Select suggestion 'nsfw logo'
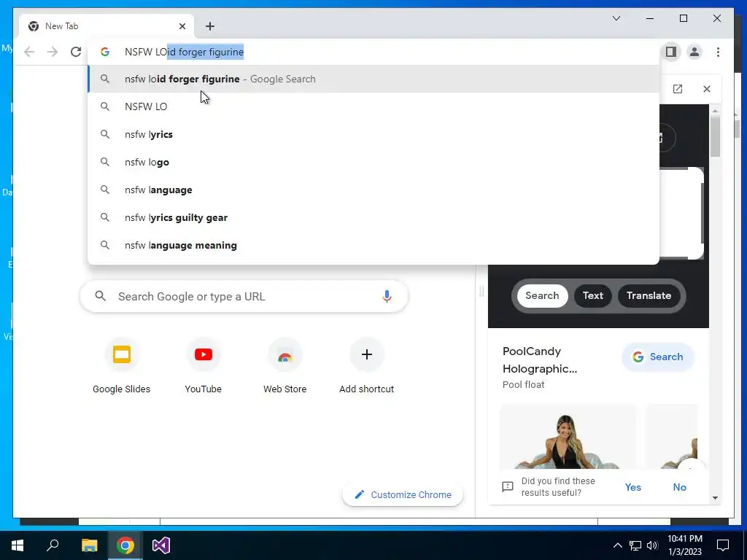The width and height of the screenshot is (747, 560). pos(374,162)
